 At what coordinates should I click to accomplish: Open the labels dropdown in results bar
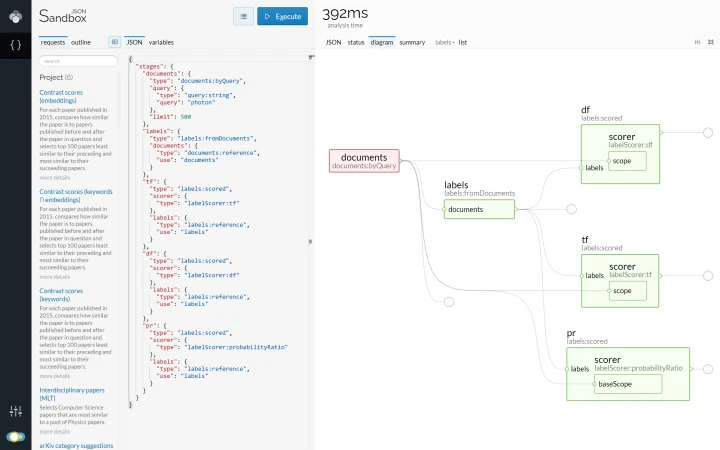click(x=444, y=42)
